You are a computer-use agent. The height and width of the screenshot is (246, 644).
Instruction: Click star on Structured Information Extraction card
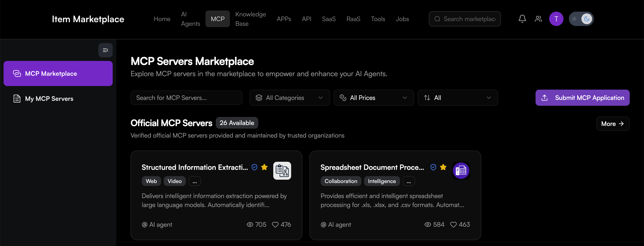[x=264, y=167]
